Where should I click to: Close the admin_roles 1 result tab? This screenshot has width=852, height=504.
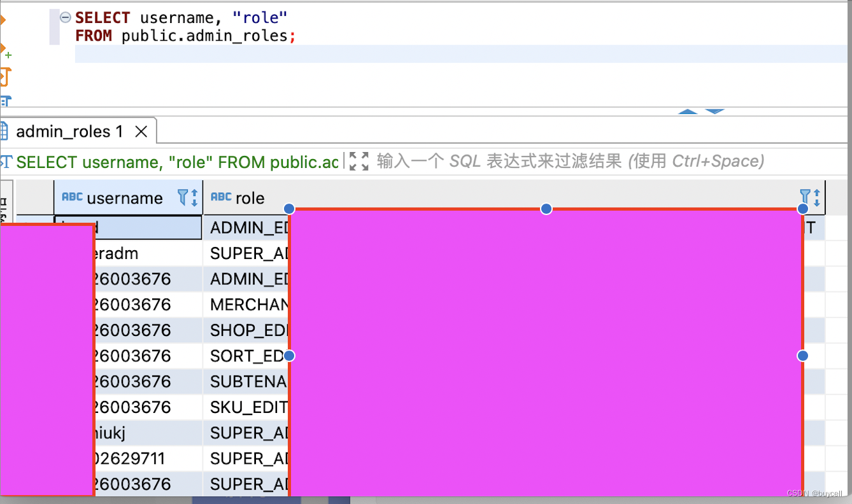pos(141,132)
